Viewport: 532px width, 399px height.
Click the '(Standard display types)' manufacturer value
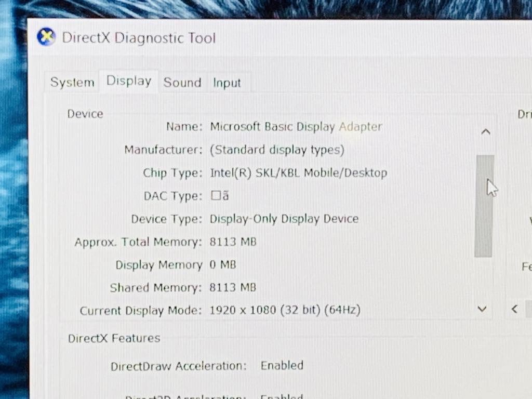coord(277,150)
